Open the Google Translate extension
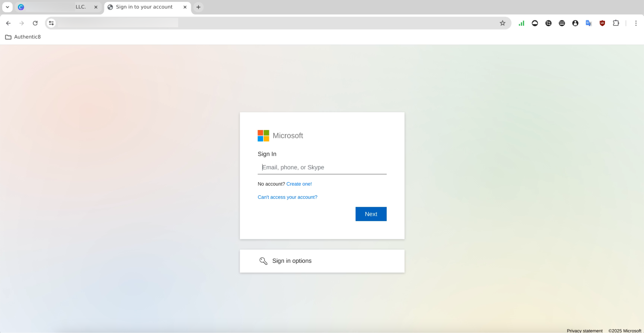This screenshot has width=644, height=333. (x=589, y=23)
